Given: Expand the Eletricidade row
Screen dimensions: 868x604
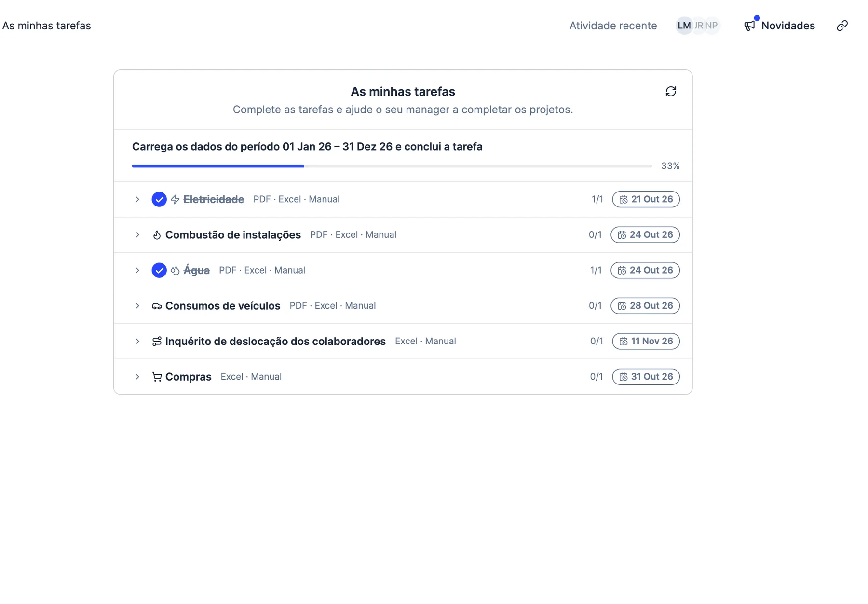Looking at the screenshot, I should [x=137, y=199].
